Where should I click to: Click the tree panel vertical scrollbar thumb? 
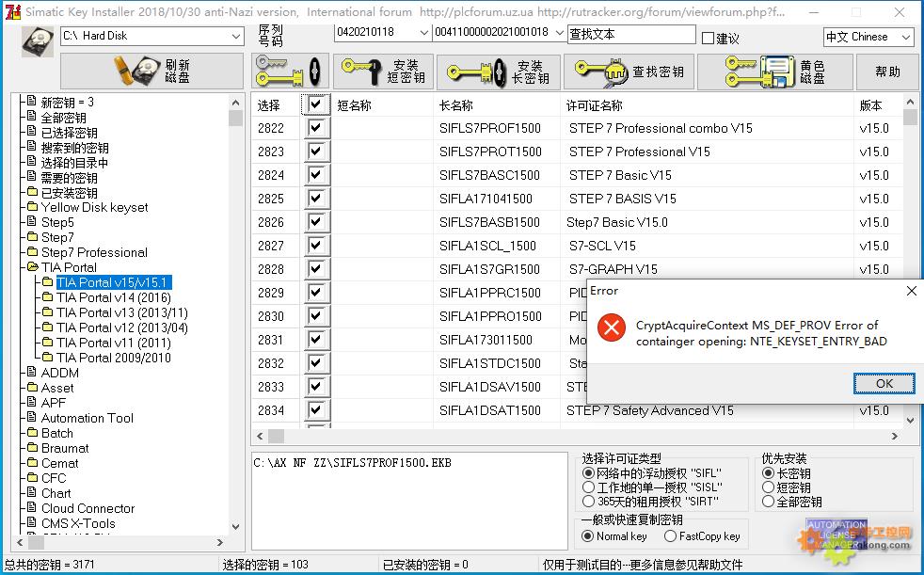pyautogui.click(x=236, y=118)
